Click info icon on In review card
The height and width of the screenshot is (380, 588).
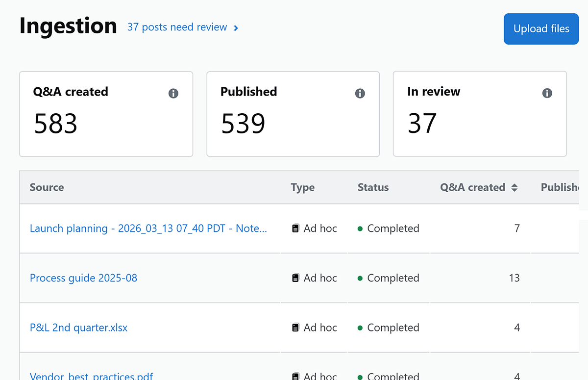(x=547, y=94)
